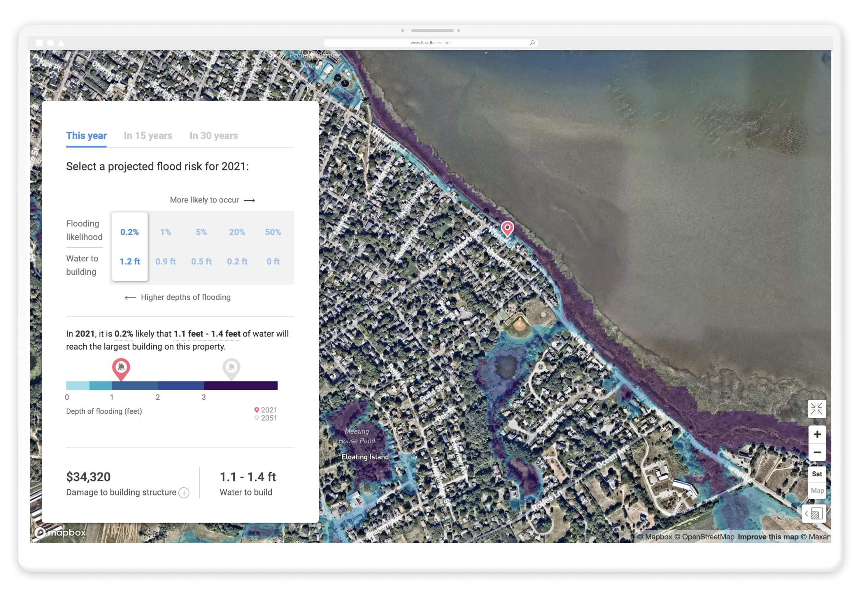Open the In 15 years tab
The image size is (868, 592).
coord(148,135)
